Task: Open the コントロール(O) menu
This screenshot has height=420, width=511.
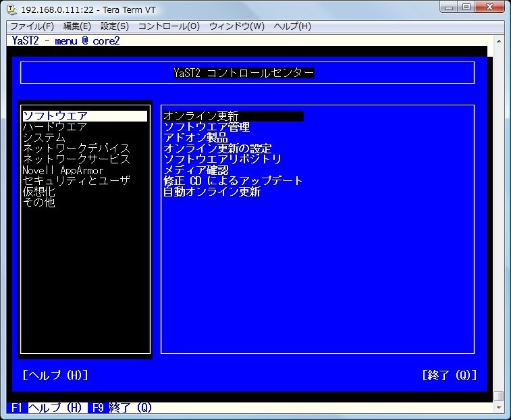Action: click(169, 26)
